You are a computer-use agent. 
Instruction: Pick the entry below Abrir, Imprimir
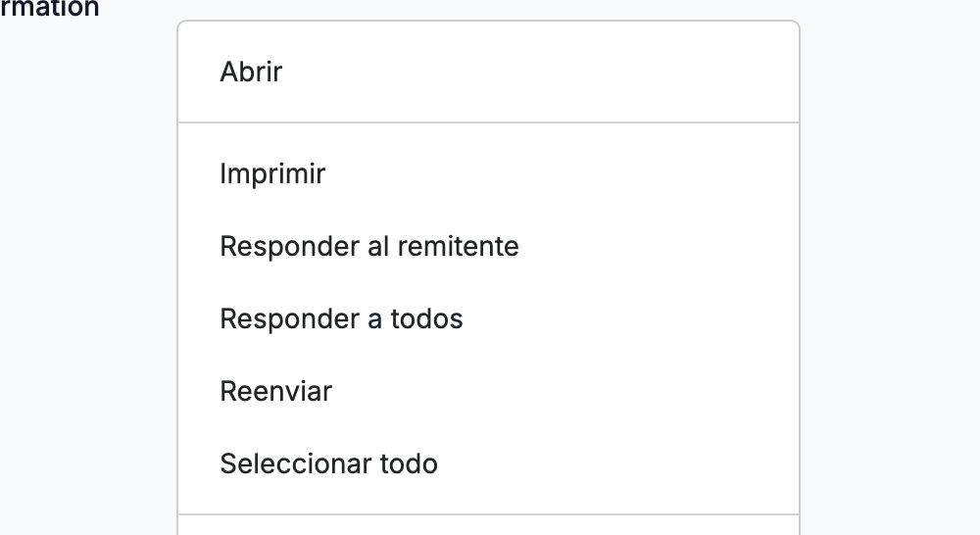488,173
